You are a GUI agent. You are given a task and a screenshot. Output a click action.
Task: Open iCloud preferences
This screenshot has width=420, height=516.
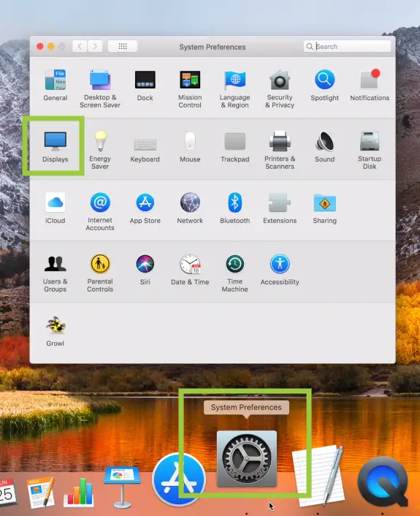pos(56,208)
